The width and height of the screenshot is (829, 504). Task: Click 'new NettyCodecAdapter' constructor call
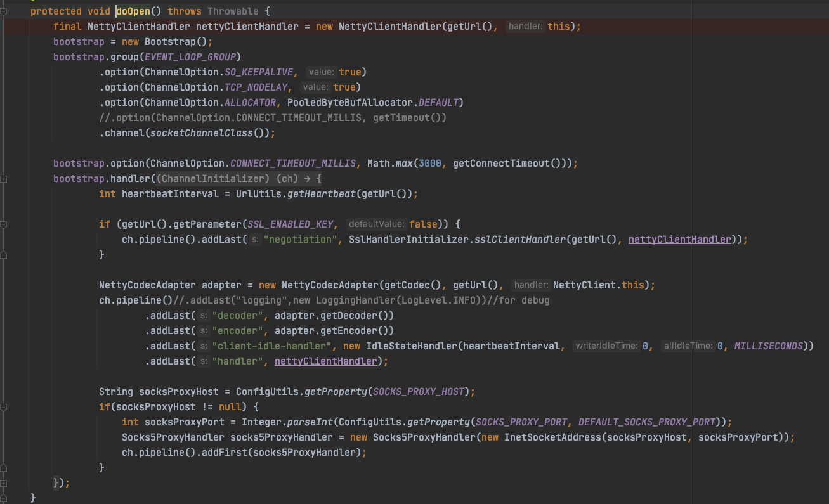(x=317, y=285)
